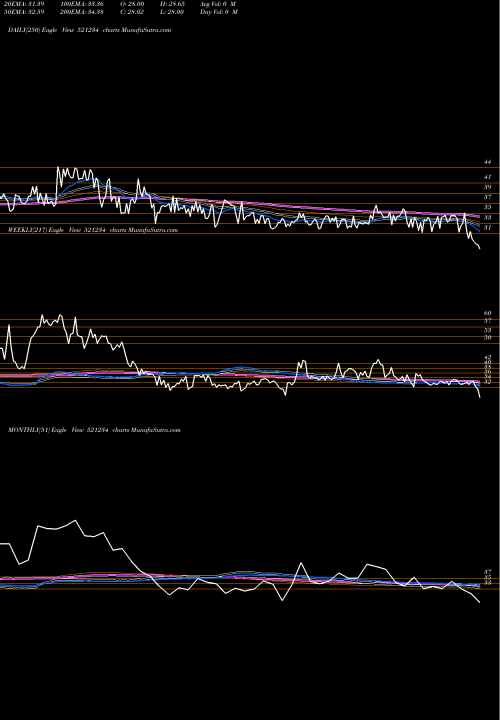Click the 20EMA value in header
The height and width of the screenshot is (720, 500).
(x=24, y=4)
